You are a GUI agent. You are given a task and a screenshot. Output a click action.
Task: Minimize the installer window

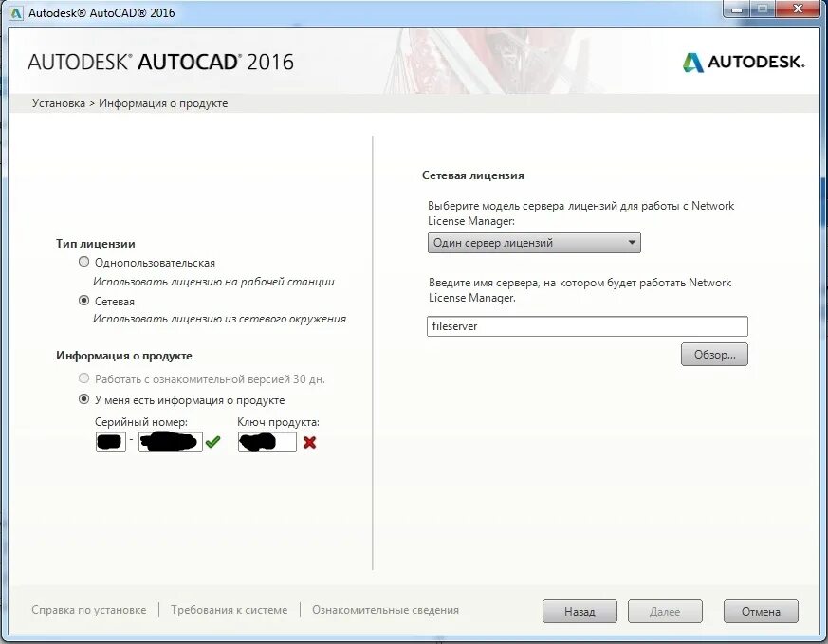[x=737, y=9]
